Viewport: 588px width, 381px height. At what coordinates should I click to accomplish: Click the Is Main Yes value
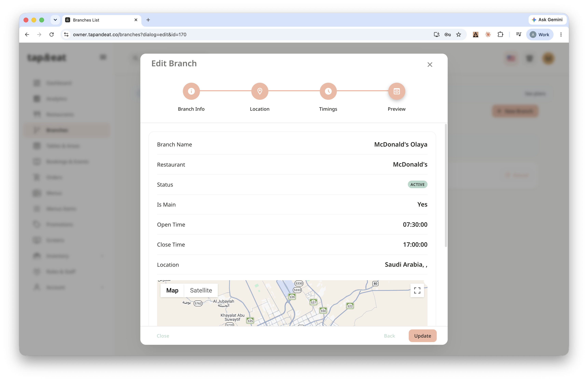coord(422,205)
